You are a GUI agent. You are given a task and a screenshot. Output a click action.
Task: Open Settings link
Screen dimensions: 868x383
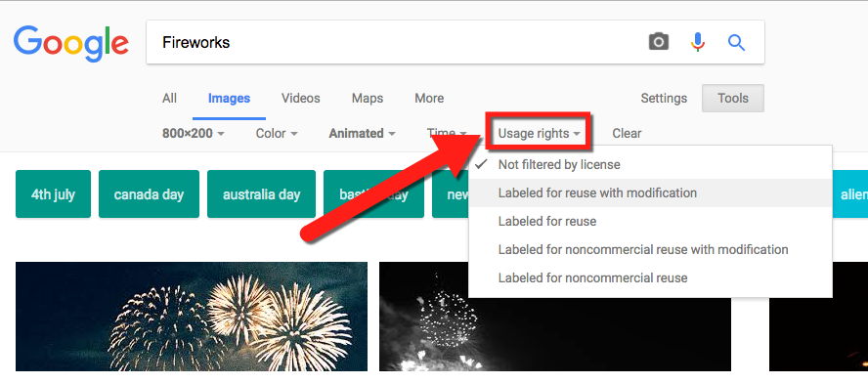click(664, 99)
